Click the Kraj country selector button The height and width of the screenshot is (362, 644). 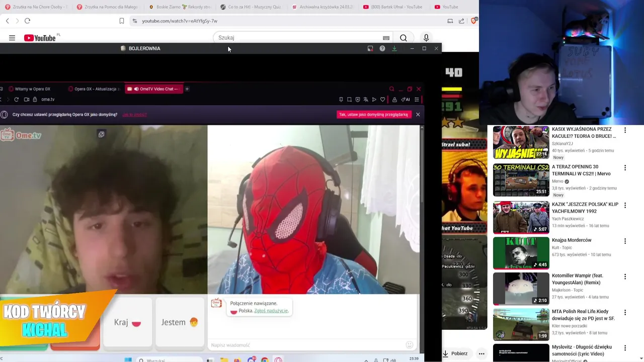[127, 322]
